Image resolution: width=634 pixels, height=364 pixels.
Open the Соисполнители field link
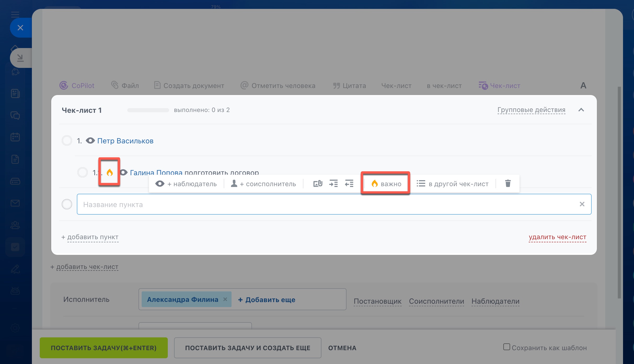pyautogui.click(x=436, y=301)
